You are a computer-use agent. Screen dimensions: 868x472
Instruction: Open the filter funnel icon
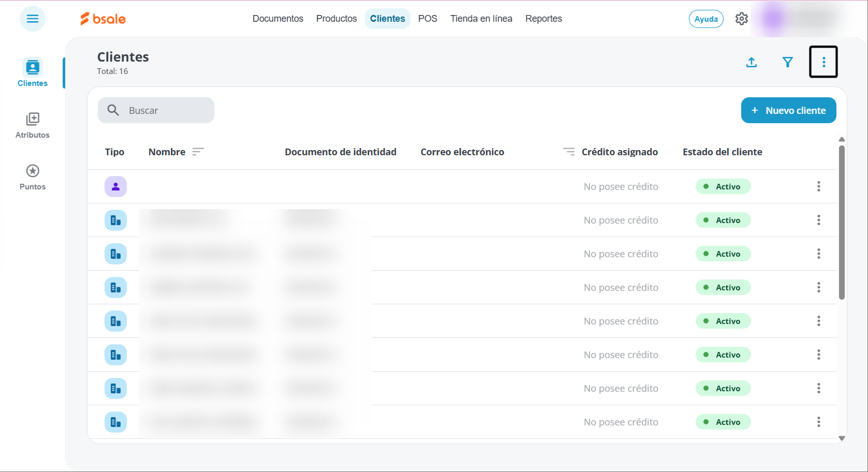[x=788, y=62]
